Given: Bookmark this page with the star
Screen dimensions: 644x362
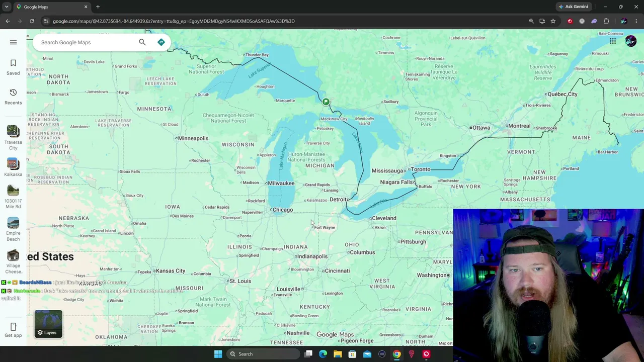Looking at the screenshot, I should click(553, 21).
